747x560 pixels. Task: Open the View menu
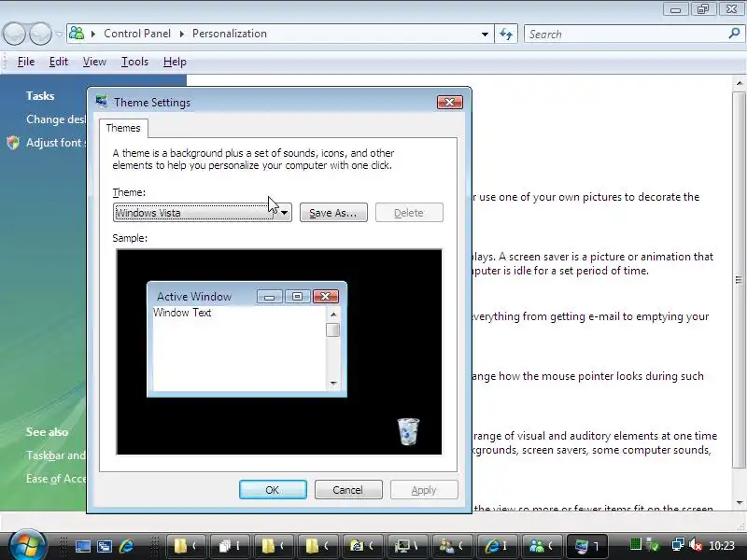pos(94,62)
